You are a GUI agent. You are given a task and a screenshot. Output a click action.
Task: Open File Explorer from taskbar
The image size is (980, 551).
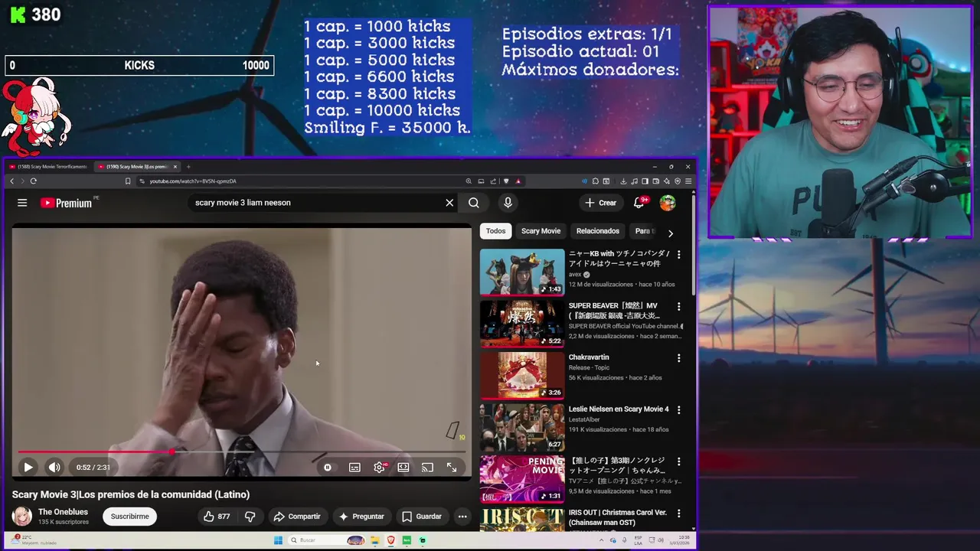[376, 540]
